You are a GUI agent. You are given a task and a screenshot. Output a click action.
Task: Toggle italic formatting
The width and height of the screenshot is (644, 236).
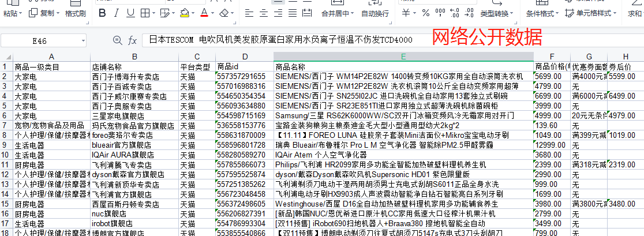click(116, 13)
